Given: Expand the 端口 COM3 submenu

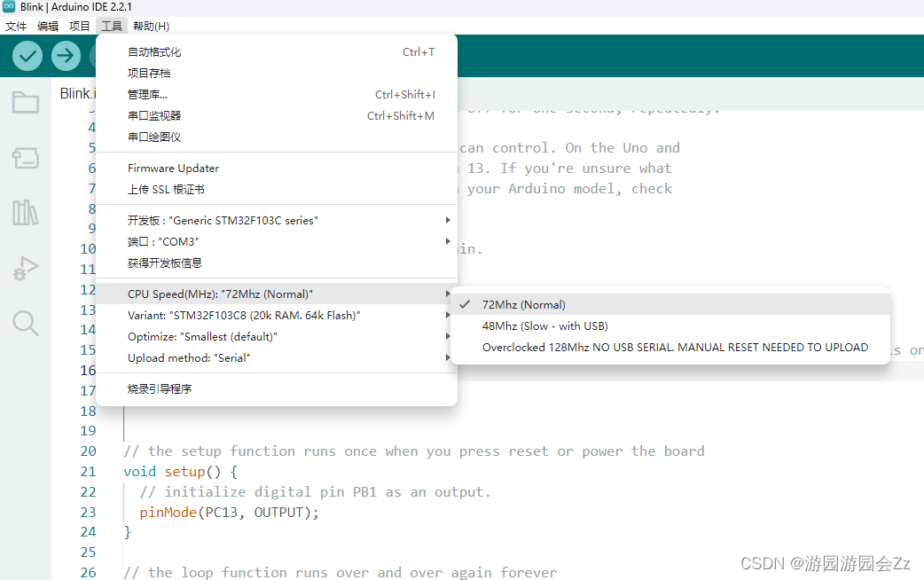Looking at the screenshot, I should tap(277, 241).
